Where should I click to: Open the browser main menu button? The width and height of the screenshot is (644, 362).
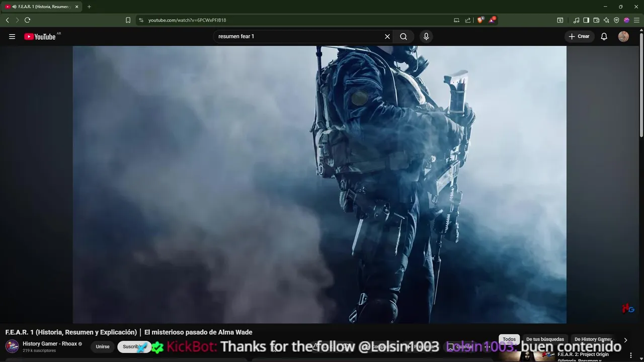[x=636, y=20]
